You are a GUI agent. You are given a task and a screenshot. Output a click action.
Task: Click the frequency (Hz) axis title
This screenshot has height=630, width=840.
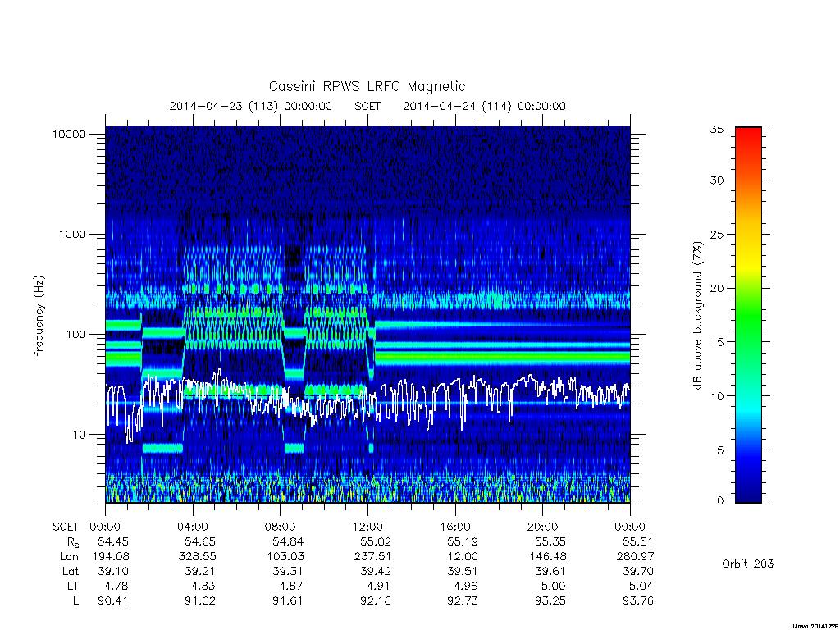39,316
